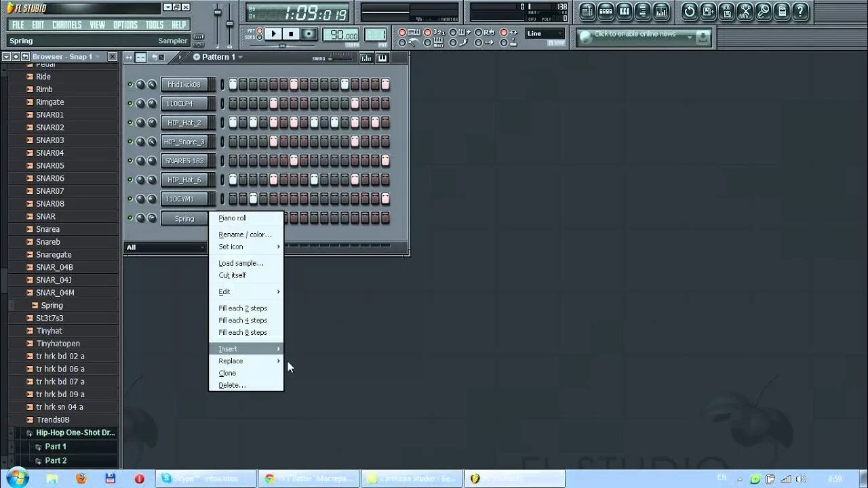Open Google Chrome in the taskbar
The image size is (868, 488).
(x=309, y=479)
